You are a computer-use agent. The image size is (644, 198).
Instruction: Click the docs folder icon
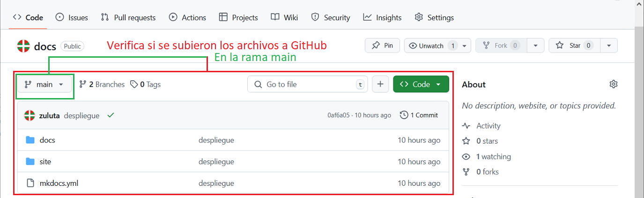30,140
